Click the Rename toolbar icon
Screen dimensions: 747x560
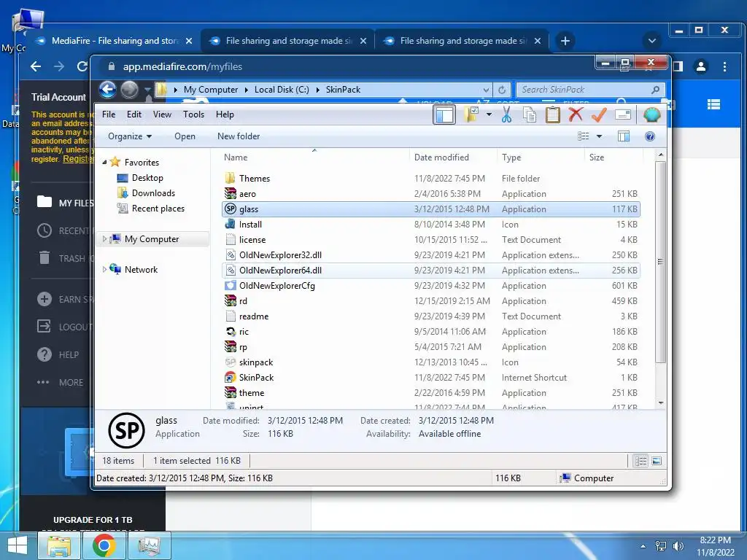pyautogui.click(x=623, y=114)
